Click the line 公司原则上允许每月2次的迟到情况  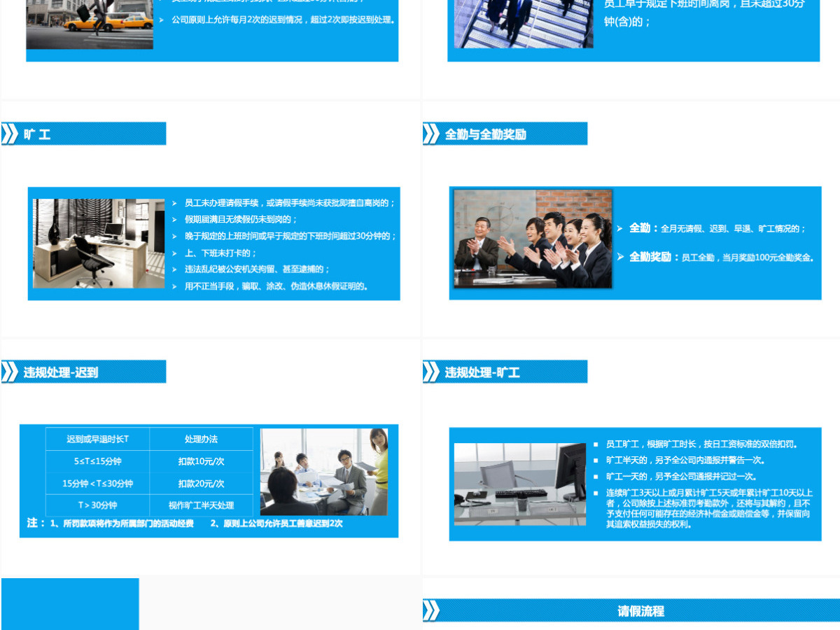tap(283, 20)
